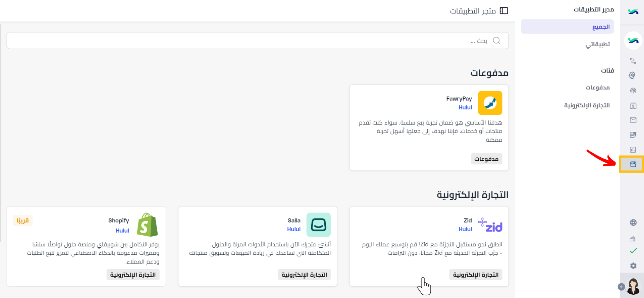Click the Zid description text
Image resolution: width=644 pixels, height=298 pixels.
pos(432,248)
